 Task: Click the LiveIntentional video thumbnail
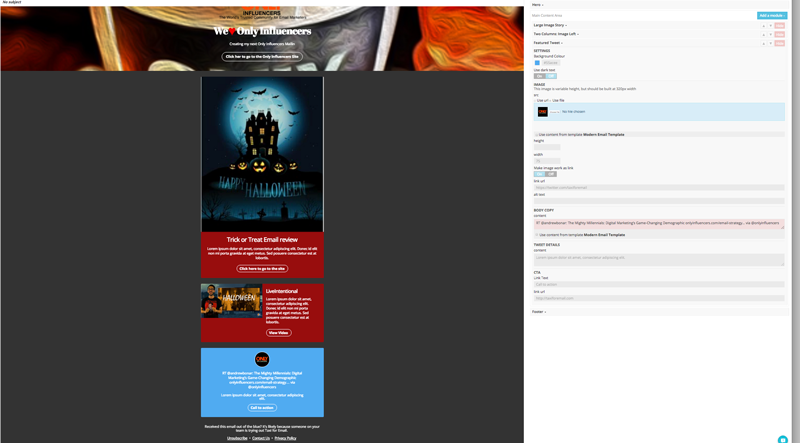[x=231, y=301]
